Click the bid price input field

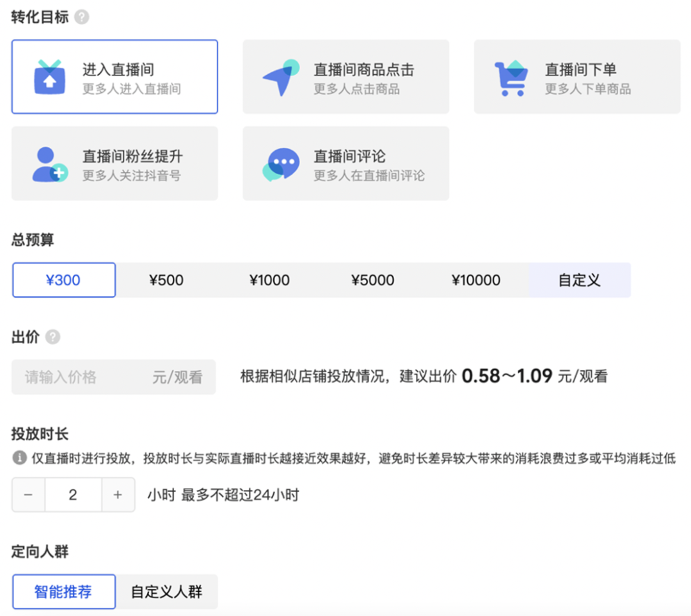(83, 377)
